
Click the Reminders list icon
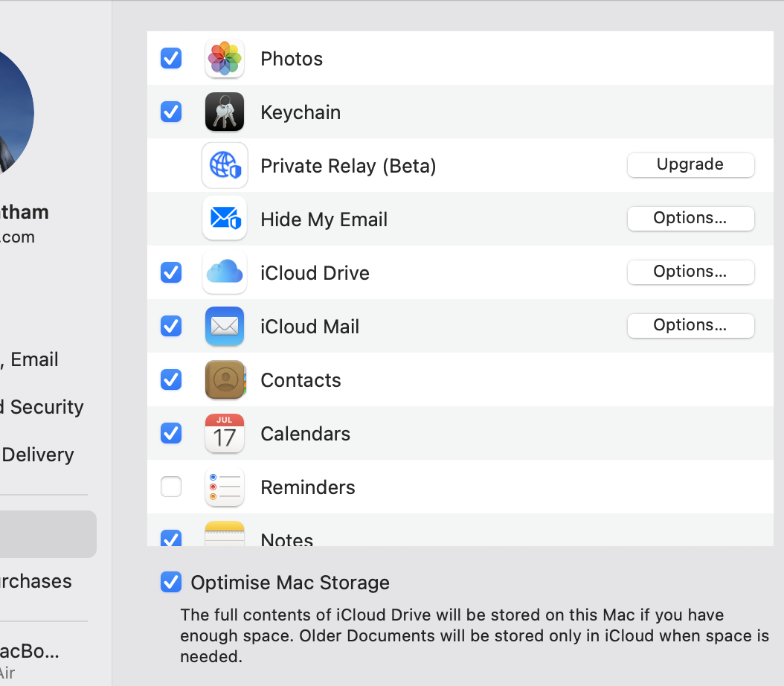(x=225, y=487)
